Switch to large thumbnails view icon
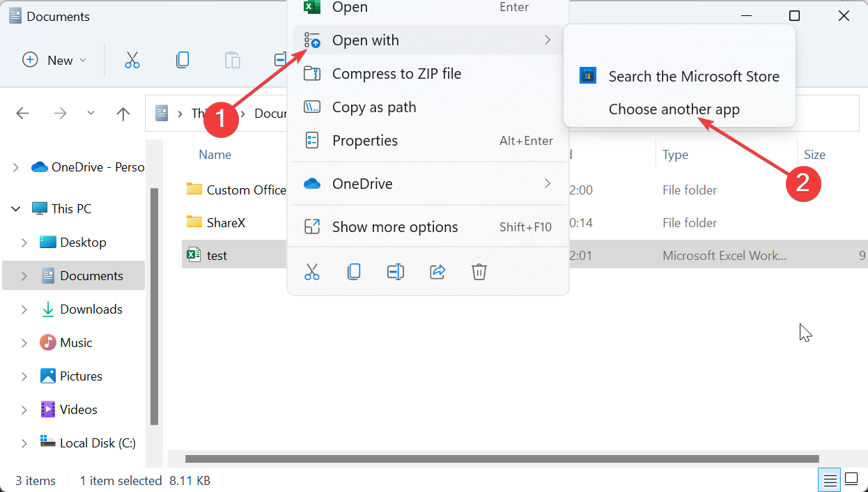This screenshot has height=492, width=868. pos(851,479)
